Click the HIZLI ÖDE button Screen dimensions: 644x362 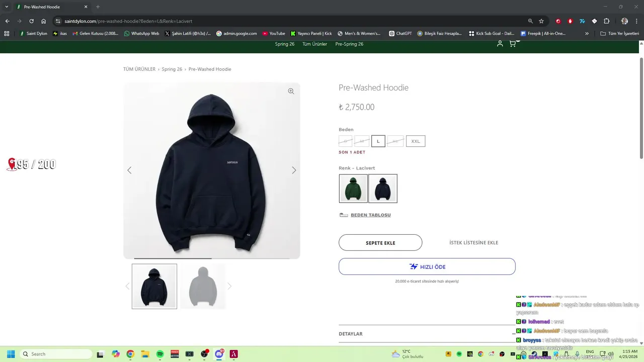[x=427, y=266]
